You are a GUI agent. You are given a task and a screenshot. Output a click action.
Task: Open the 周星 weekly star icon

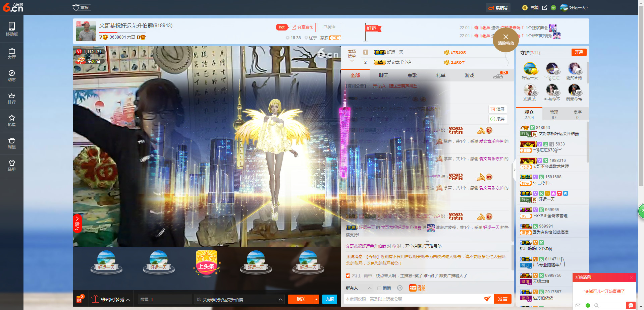point(12,143)
